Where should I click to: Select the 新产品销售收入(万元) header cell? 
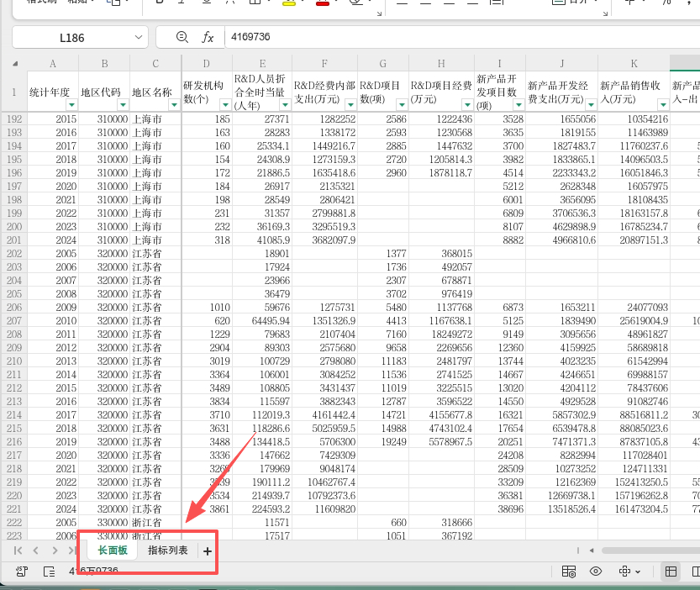634,92
